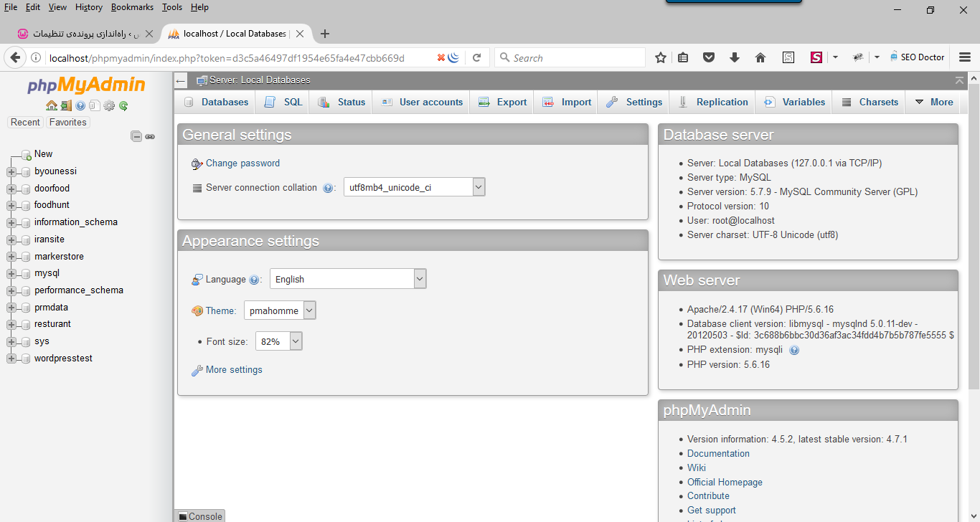Click the red S extension icon
The image size is (980, 522).
[x=816, y=57]
